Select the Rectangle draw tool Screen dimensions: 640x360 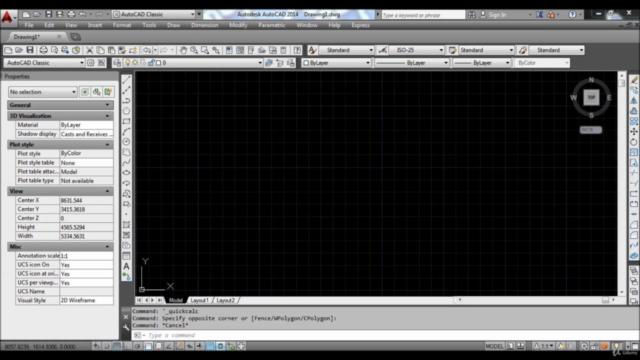coord(127,121)
